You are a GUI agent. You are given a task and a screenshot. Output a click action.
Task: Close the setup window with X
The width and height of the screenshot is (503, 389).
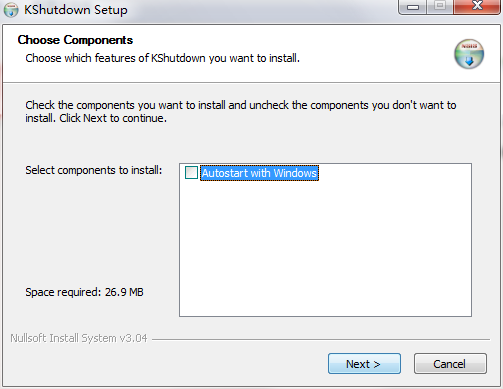(x=477, y=6)
